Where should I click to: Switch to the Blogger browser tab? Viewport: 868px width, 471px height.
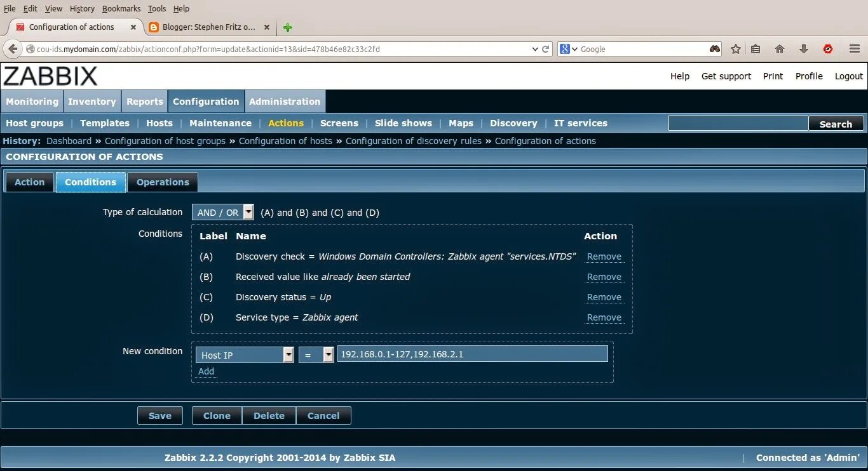(208, 27)
